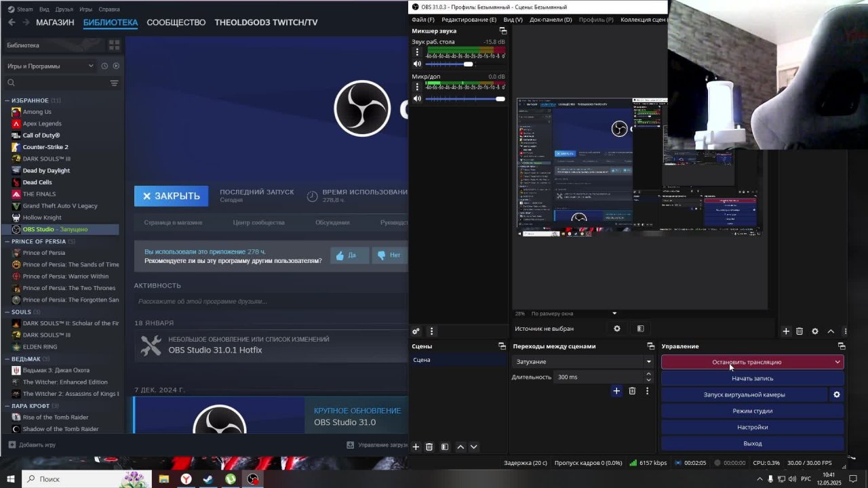Open scene filters icon in Сцены panel

445,447
